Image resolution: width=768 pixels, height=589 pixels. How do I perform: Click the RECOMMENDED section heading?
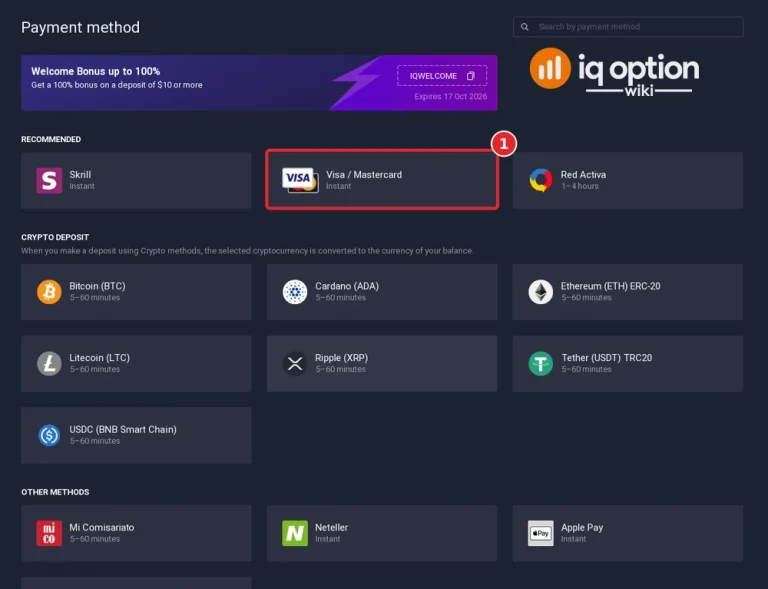[x=51, y=139]
